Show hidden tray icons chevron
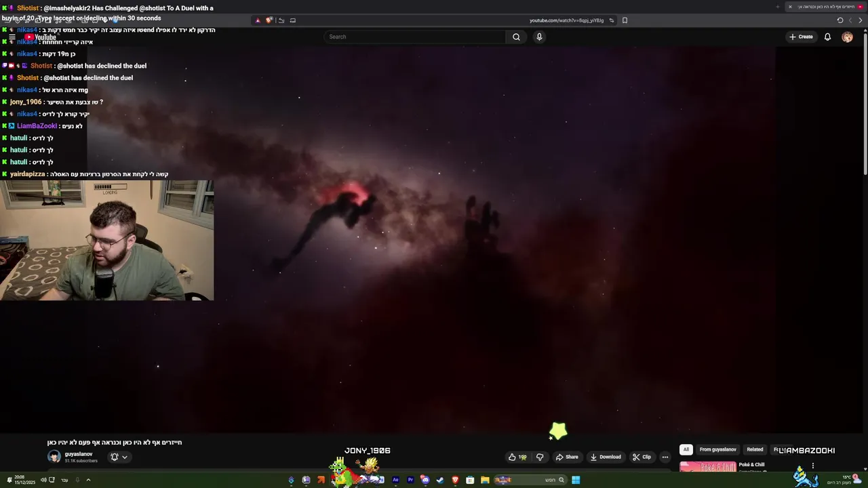Screen dimensions: 868x488 (x=88, y=480)
